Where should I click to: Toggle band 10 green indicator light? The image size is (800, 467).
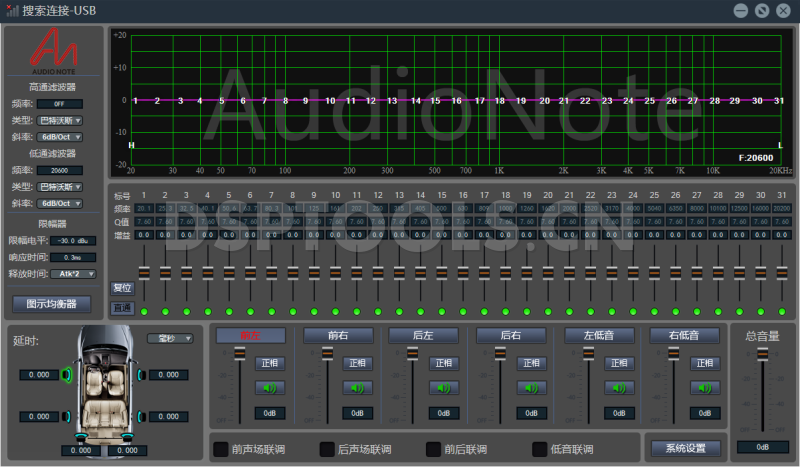[335, 312]
